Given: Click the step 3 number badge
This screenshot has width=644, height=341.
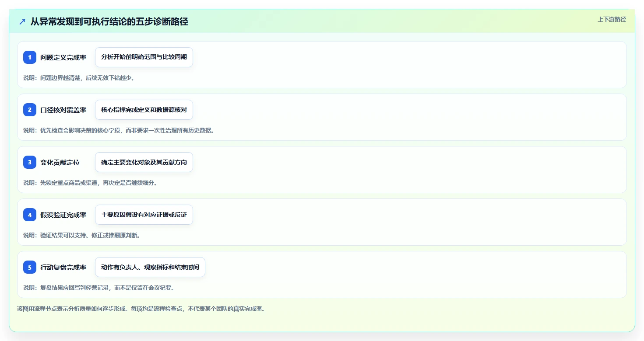Looking at the screenshot, I should point(30,162).
